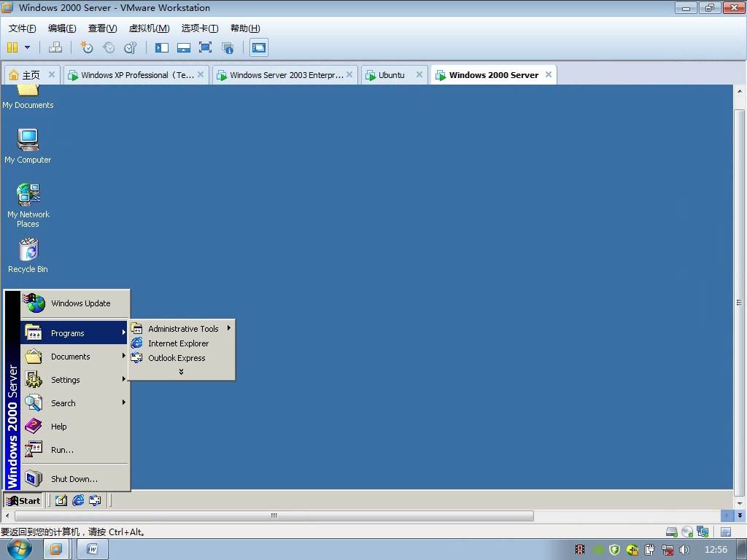The height and width of the screenshot is (560, 747).
Task: Click the up arrow of the vertical scrollbar
Action: [x=740, y=90]
